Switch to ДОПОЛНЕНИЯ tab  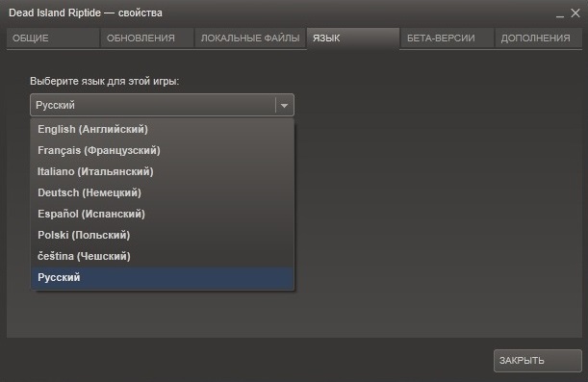[x=539, y=38]
